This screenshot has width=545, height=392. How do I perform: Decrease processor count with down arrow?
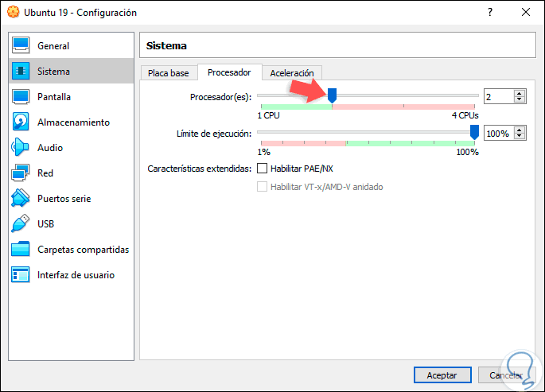coord(520,99)
